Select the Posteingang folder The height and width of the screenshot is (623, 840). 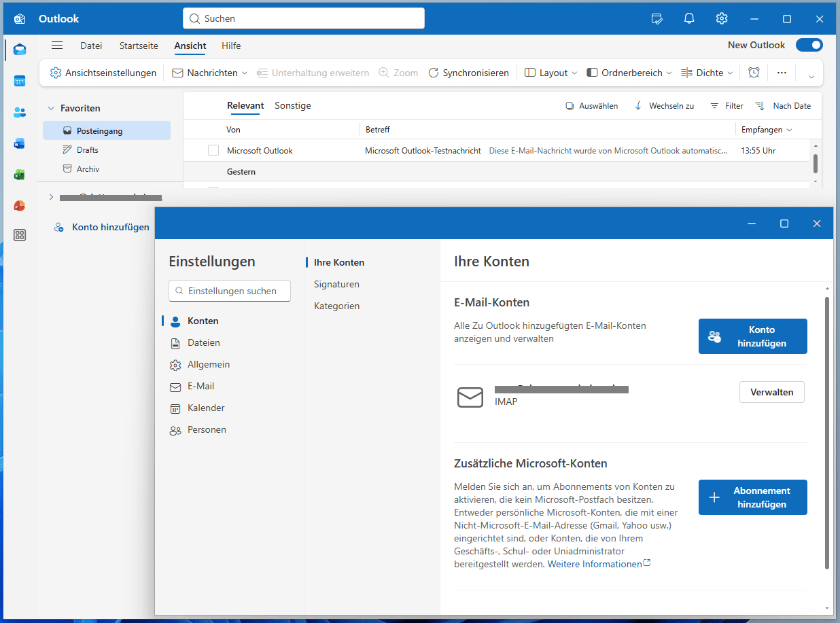tap(107, 130)
